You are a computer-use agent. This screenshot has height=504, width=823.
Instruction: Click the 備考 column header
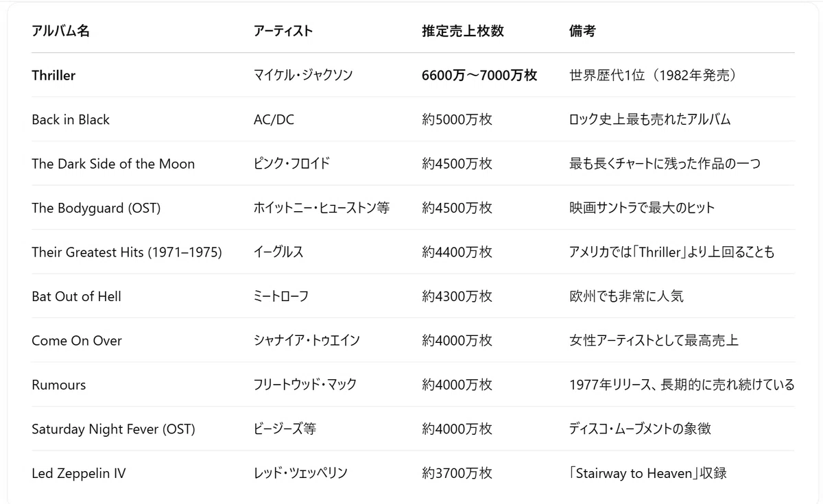(x=582, y=31)
